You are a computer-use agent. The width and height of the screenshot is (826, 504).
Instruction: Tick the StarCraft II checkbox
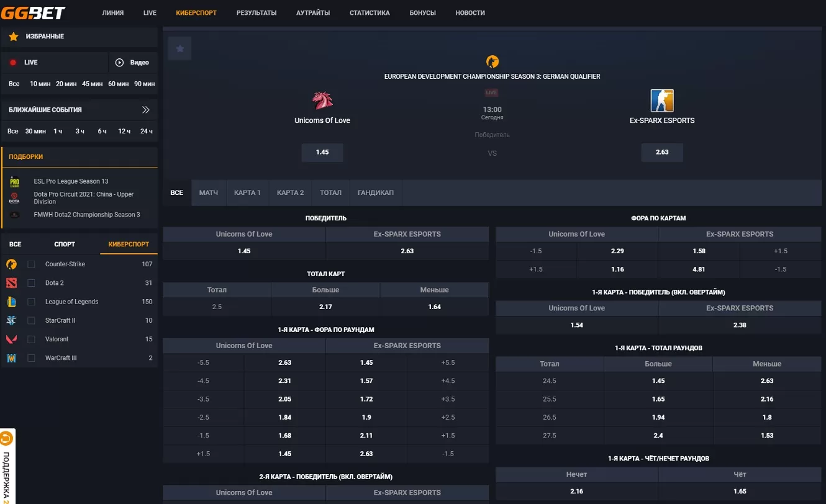(31, 321)
